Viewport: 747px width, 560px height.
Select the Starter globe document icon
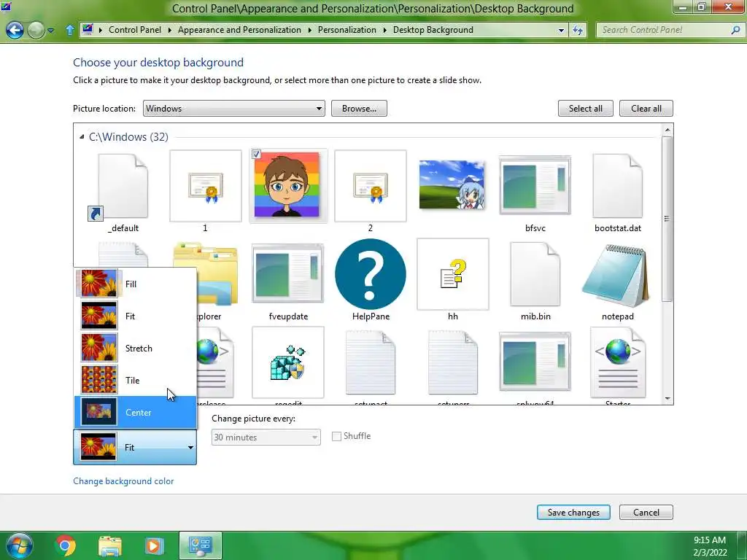coord(618,363)
